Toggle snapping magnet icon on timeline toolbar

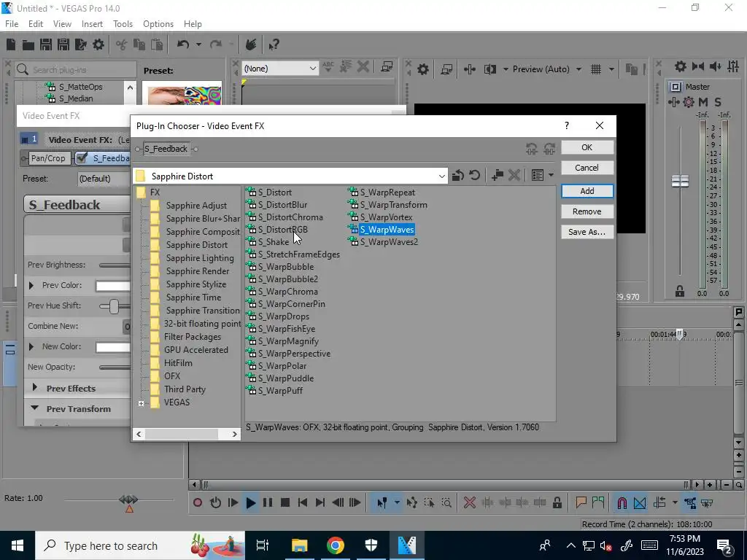(x=622, y=502)
